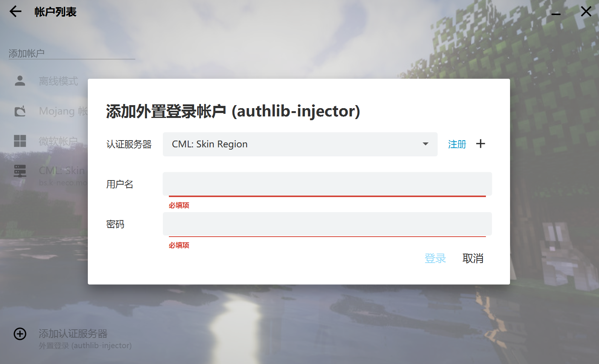This screenshot has width=599, height=364.
Task: Click the plus icon next to 注册
Action: (x=481, y=144)
